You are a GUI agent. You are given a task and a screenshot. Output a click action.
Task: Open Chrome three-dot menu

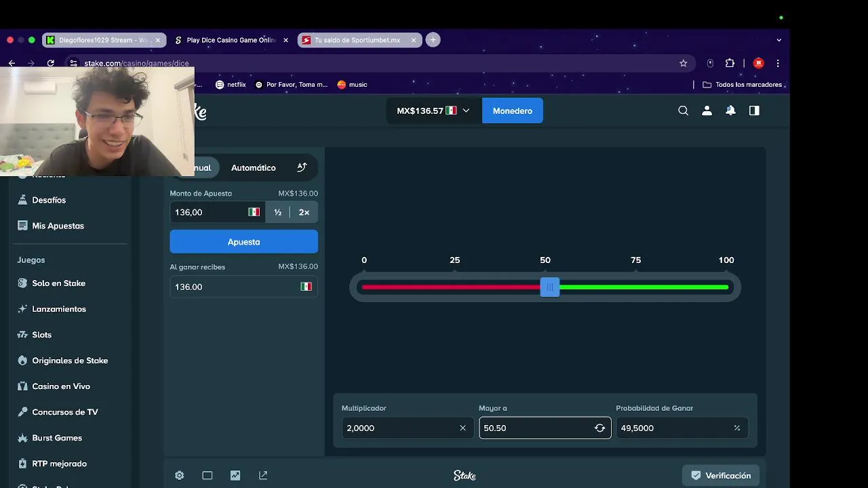tap(778, 63)
